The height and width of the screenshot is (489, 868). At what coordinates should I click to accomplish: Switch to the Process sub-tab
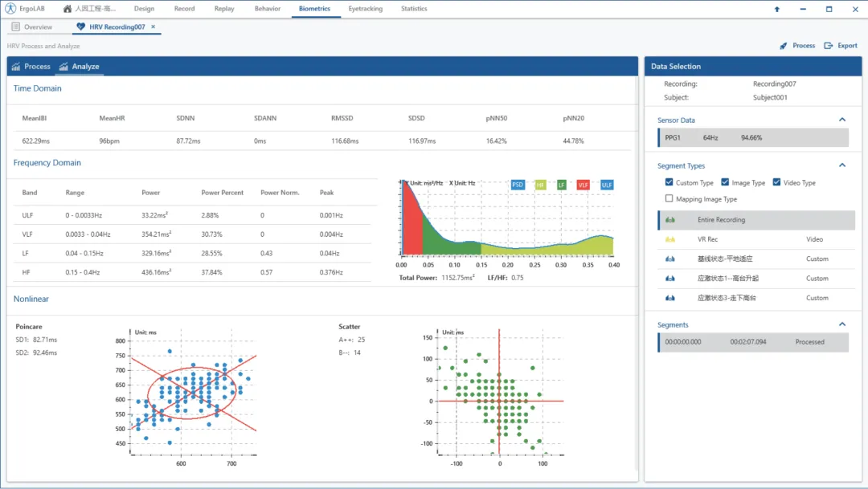click(x=31, y=67)
